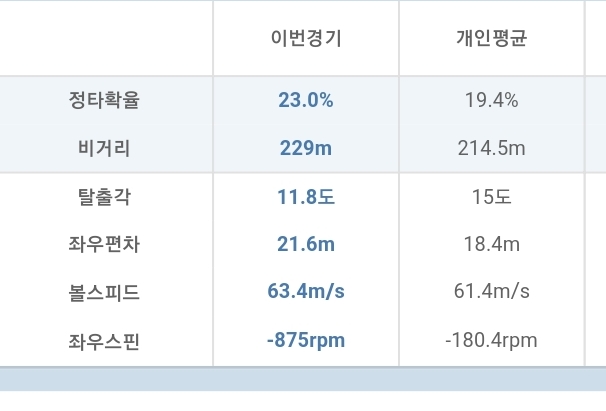Click the 15도 average launch angle
This screenshot has width=606, height=411.
pyautogui.click(x=491, y=197)
